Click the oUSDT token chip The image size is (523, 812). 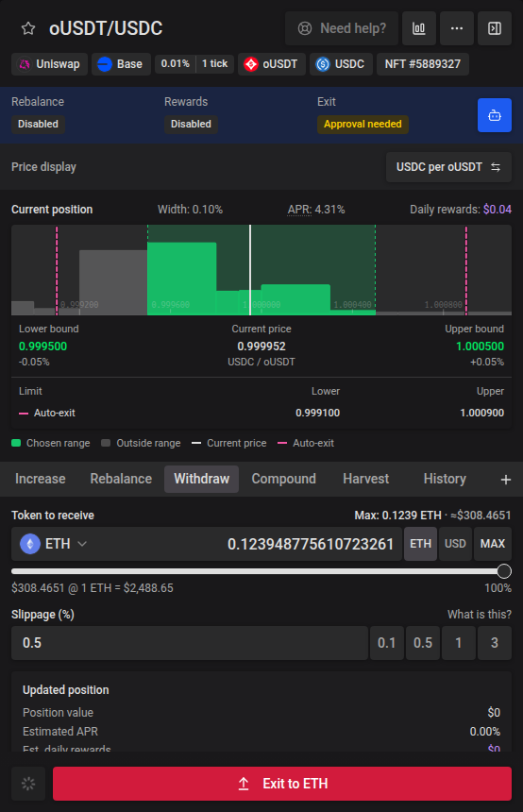point(272,64)
